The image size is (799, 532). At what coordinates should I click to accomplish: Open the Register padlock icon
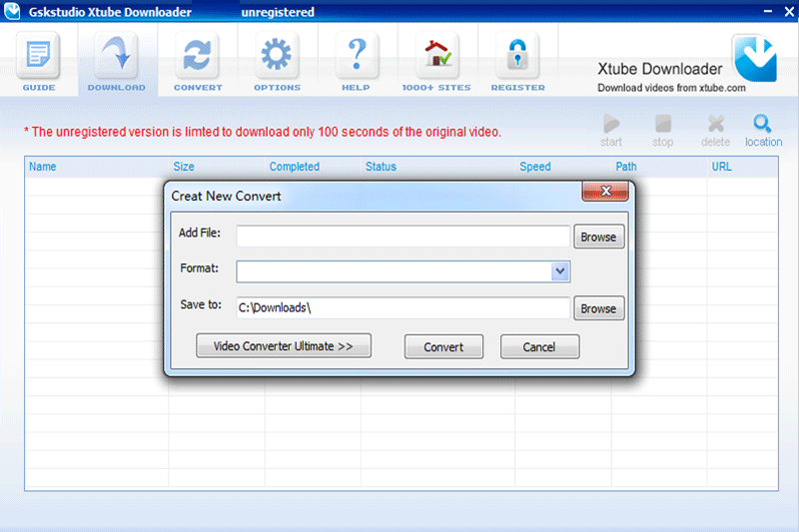(517, 56)
